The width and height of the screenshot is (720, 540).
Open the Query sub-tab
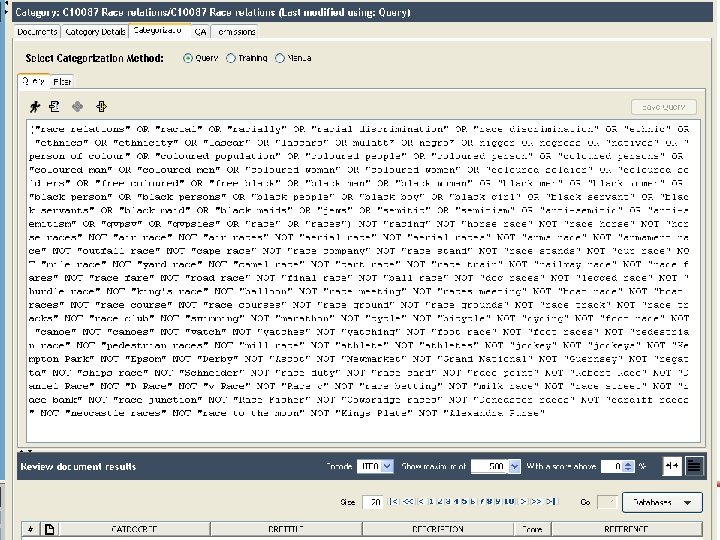(x=34, y=81)
